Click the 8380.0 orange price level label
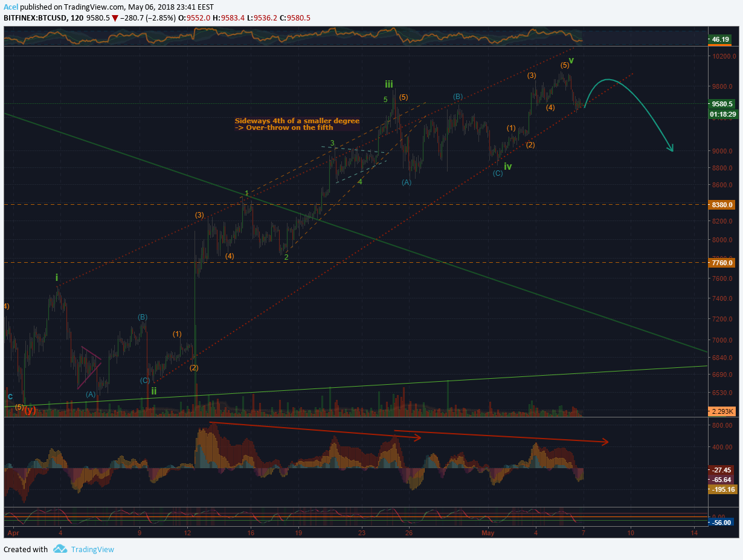The width and height of the screenshot is (743, 560). coord(722,204)
